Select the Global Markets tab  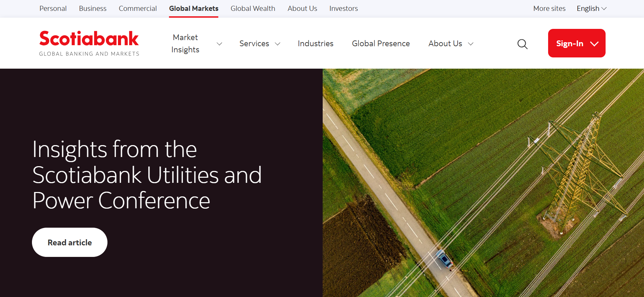click(x=194, y=8)
